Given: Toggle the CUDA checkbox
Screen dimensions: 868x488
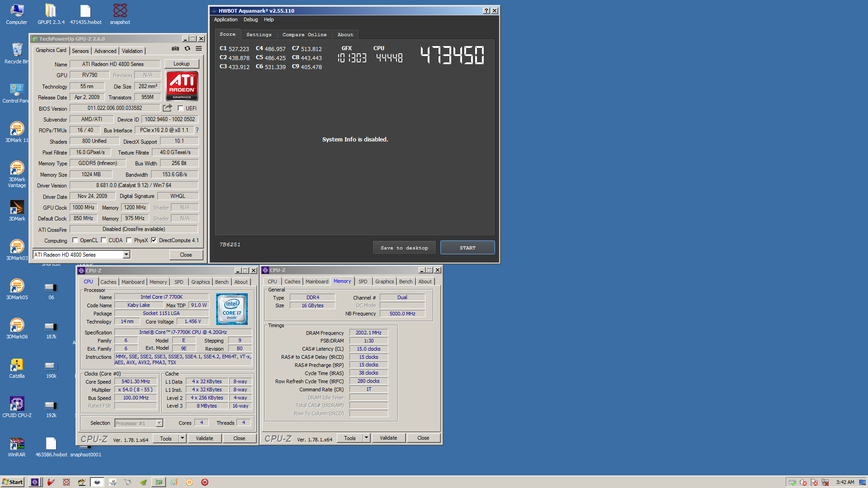Looking at the screenshot, I should [x=104, y=240].
